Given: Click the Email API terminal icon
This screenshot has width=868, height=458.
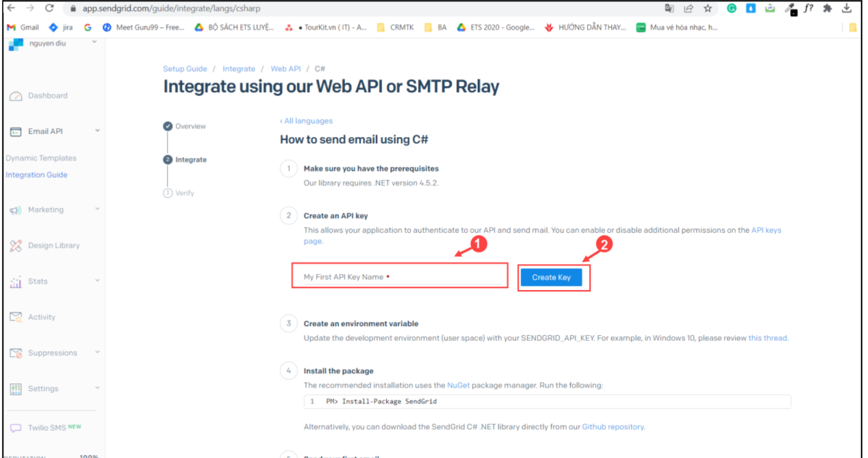Looking at the screenshot, I should [16, 132].
